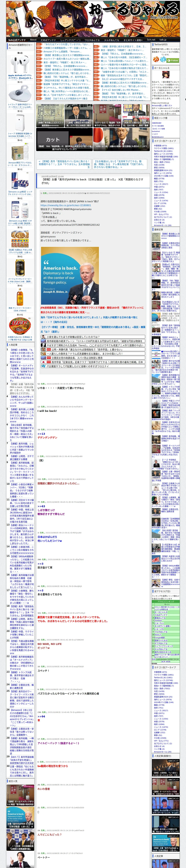Viewport: 186px width, 868px height.
Task: Open the ワロタあんてな menu item
Action: tap(92, 40)
